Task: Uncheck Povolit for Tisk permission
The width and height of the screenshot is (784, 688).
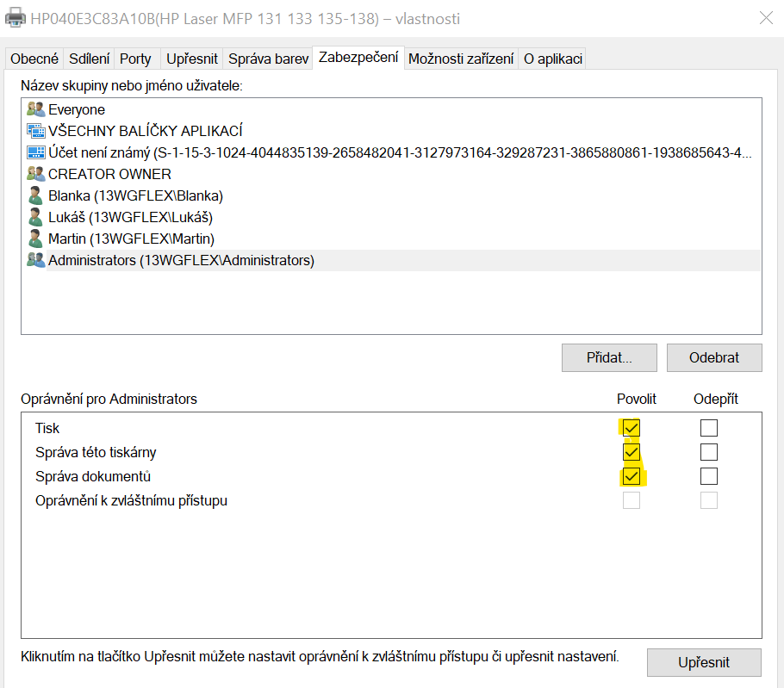Action: [631, 428]
